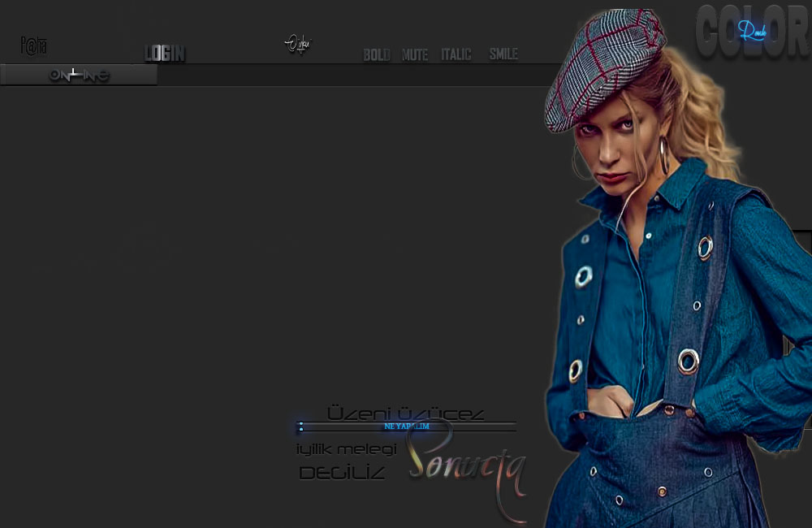The image size is (812, 528).
Task: Toggle BOLD text formatting
Action: click(x=376, y=55)
